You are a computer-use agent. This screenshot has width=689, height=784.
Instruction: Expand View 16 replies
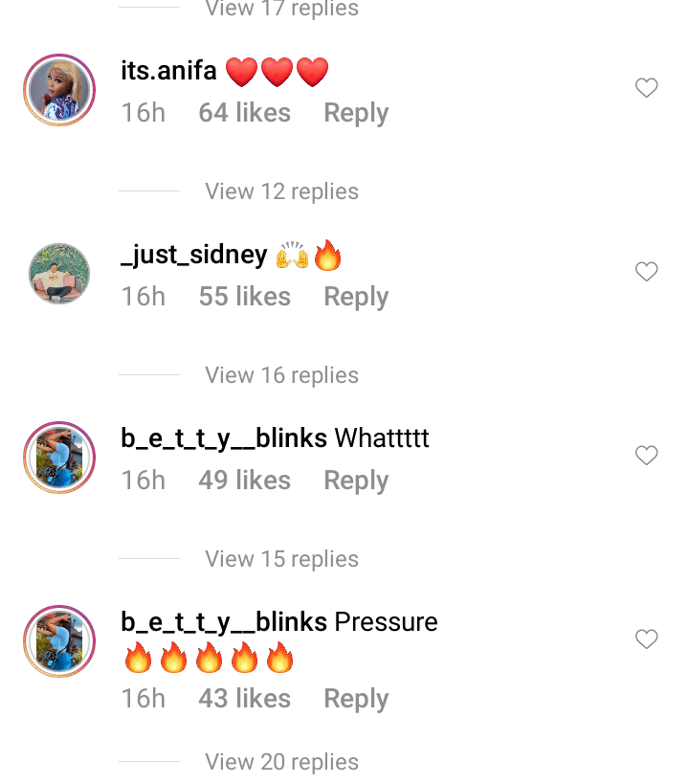[281, 375]
